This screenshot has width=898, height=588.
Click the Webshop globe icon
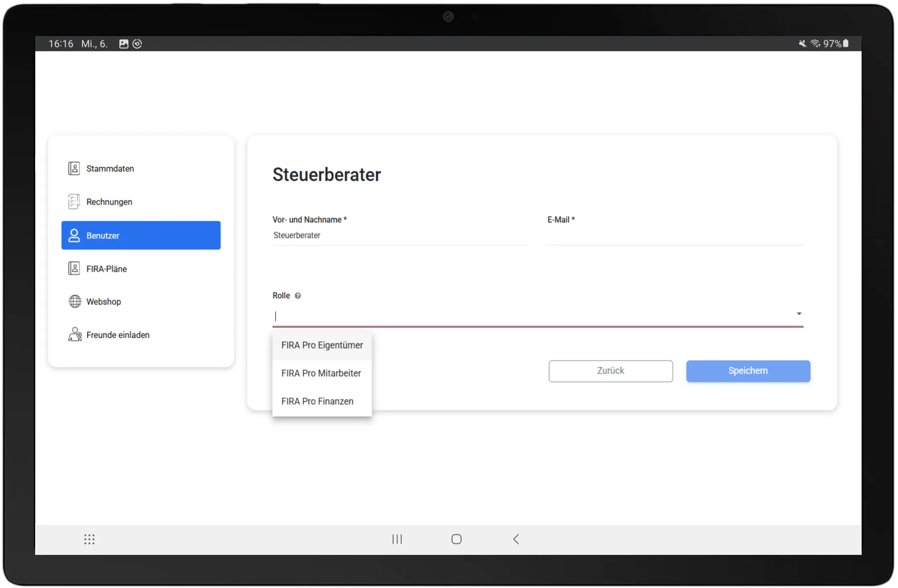(x=74, y=302)
